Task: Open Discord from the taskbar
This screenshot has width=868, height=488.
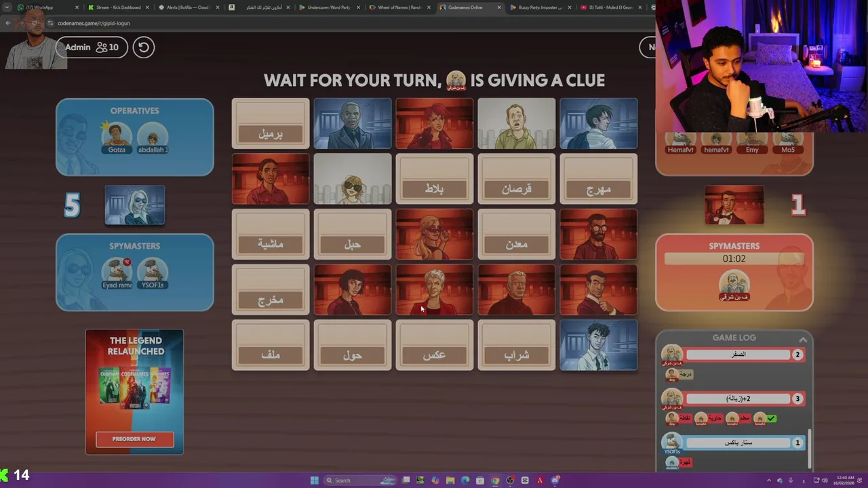Action: coord(555,481)
